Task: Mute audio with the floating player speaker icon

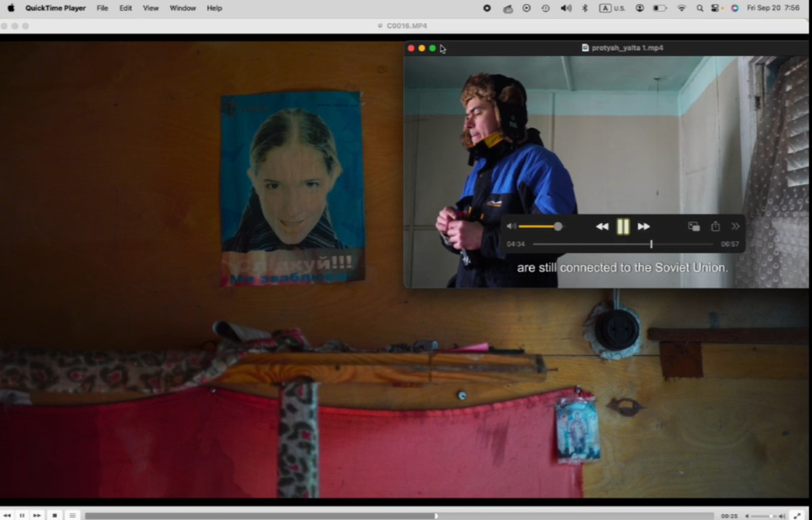Action: [x=512, y=226]
